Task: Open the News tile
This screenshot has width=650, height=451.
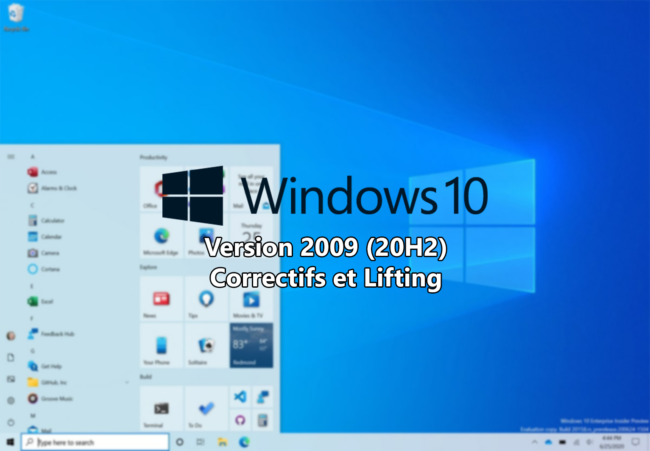Action: click(x=161, y=298)
